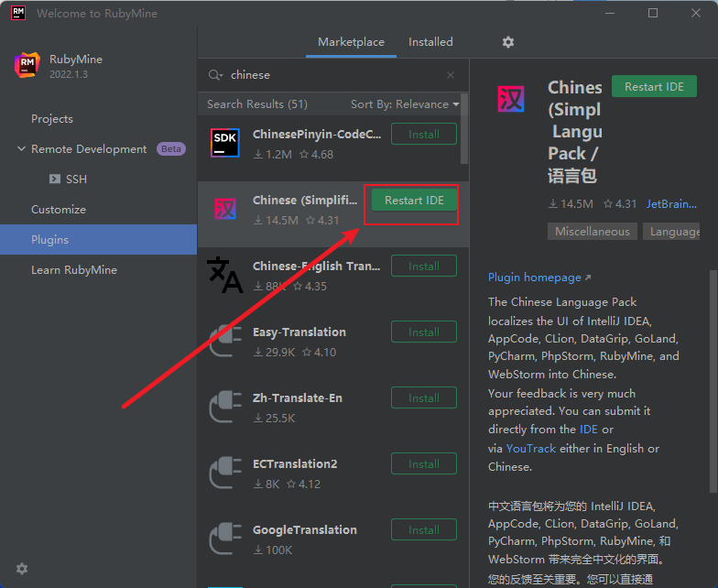Click the 4.68 rating of ChinesePinyin
This screenshot has height=588, width=718.
[x=317, y=155]
